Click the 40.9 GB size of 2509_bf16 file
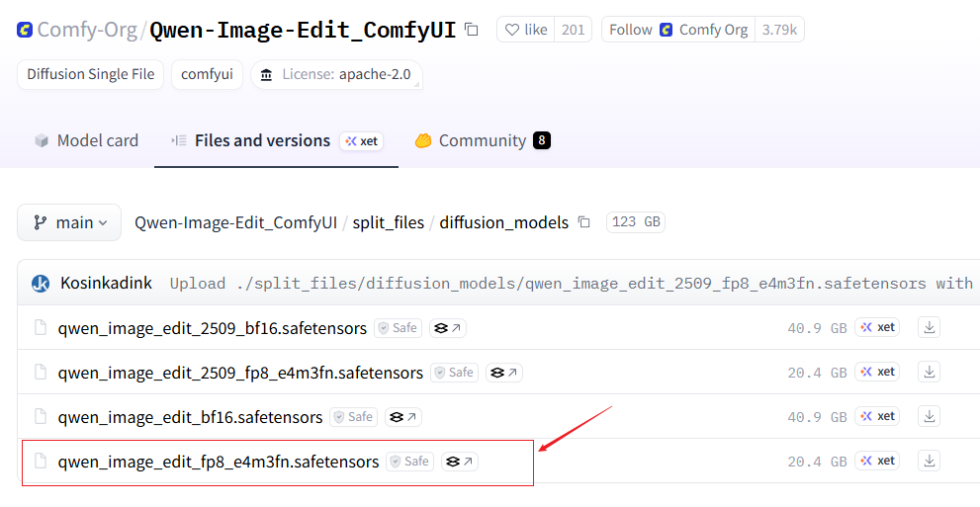 (817, 328)
